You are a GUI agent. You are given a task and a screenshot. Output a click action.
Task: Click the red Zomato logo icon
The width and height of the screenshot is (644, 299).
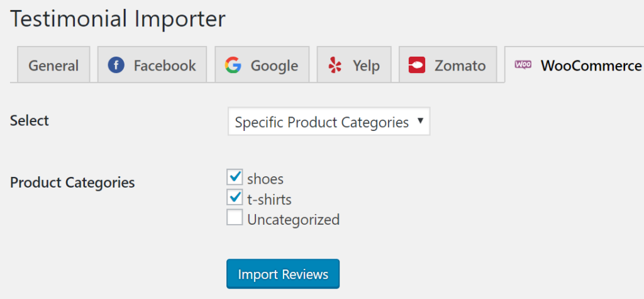coord(416,65)
